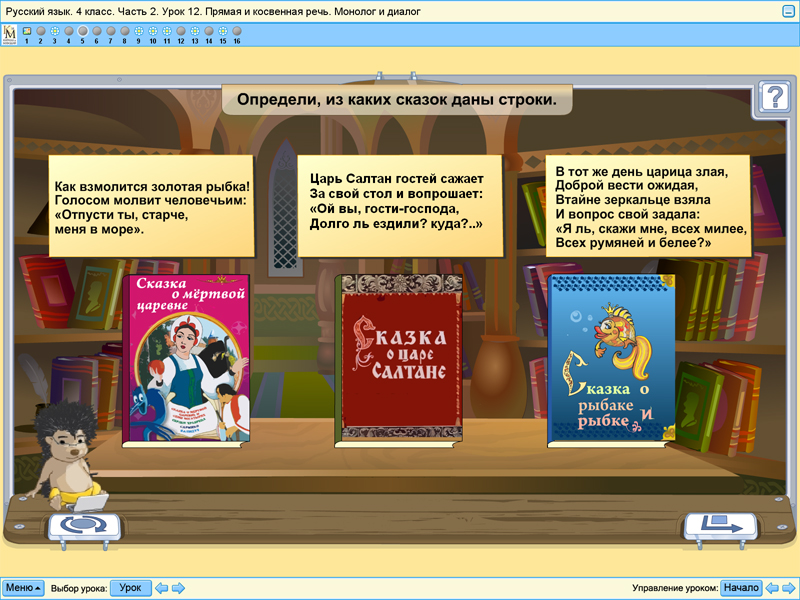Open slide 4 marker
The image size is (800, 600).
pos(69,31)
